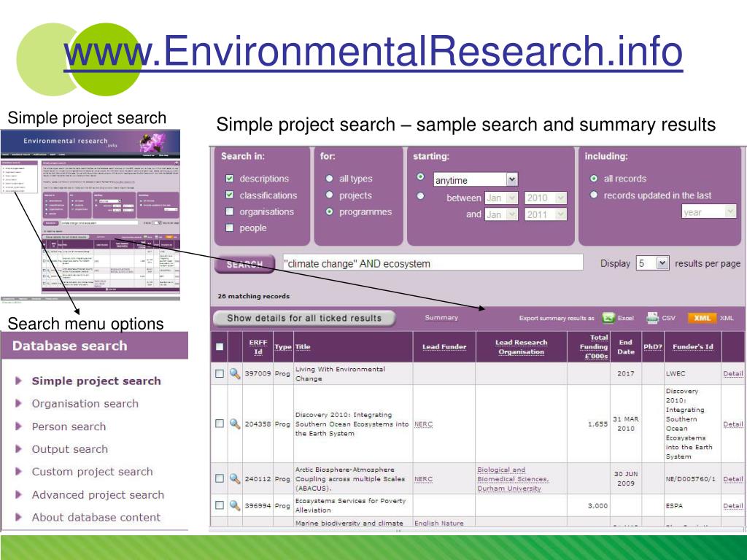Tick the people checkbox
Image resolution: width=747 pixels, height=560 pixels.
coord(229,227)
